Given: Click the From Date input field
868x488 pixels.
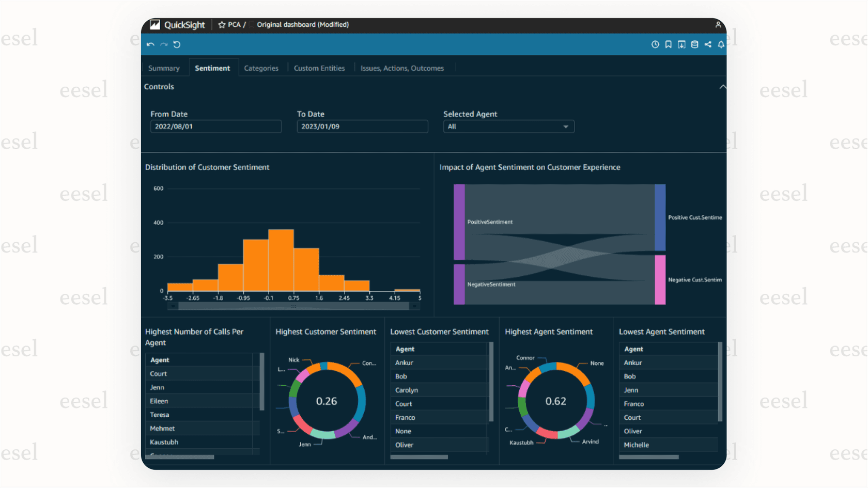Looking at the screenshot, I should coord(216,127).
